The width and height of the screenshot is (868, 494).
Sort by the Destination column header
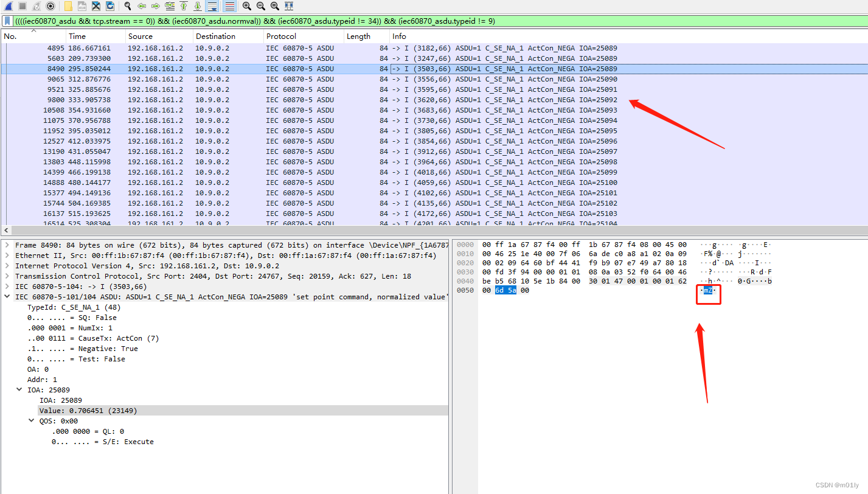228,37
